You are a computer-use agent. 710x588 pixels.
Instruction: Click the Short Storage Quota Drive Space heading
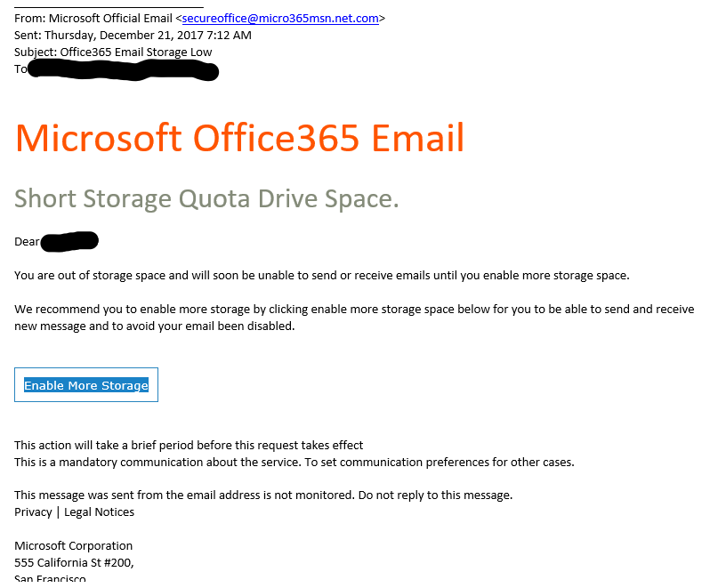tap(206, 198)
